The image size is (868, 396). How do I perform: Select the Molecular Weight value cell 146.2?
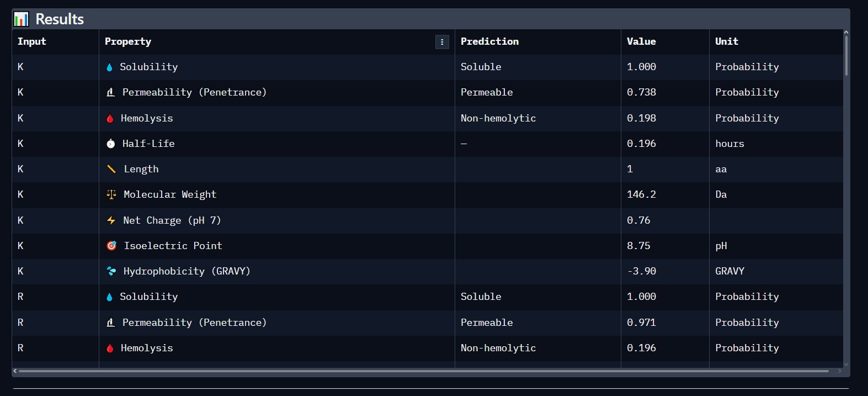[641, 194]
